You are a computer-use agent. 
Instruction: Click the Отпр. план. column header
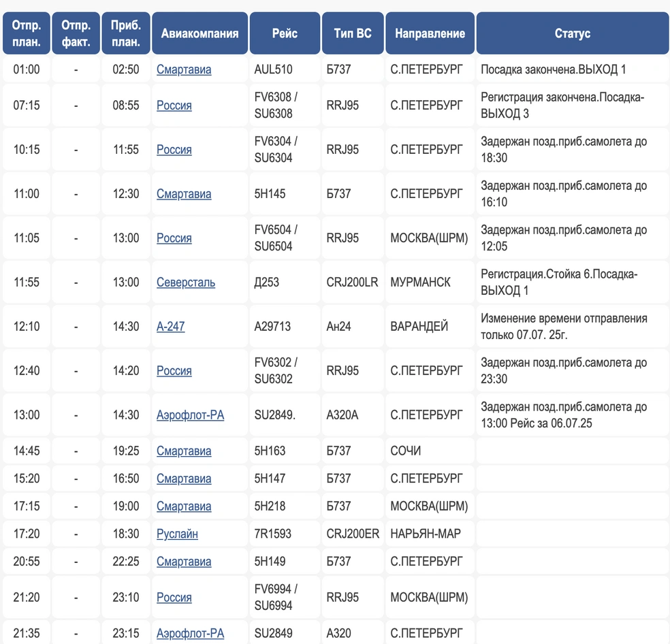27,33
